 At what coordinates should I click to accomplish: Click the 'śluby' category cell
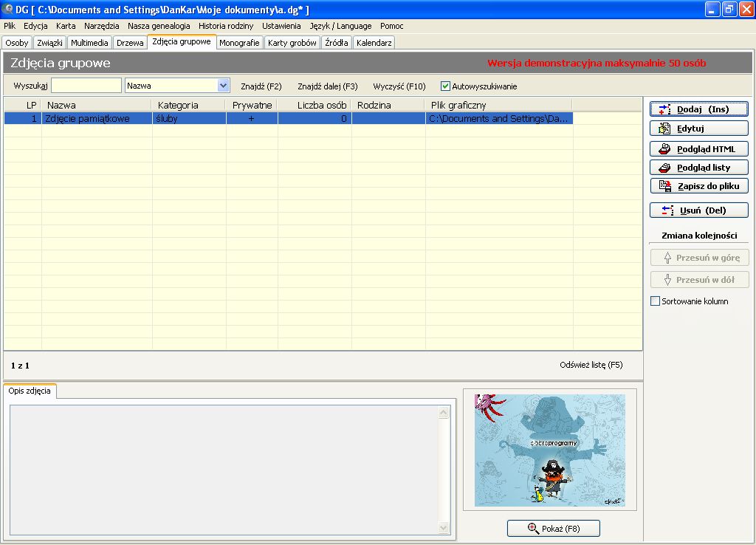(x=189, y=119)
